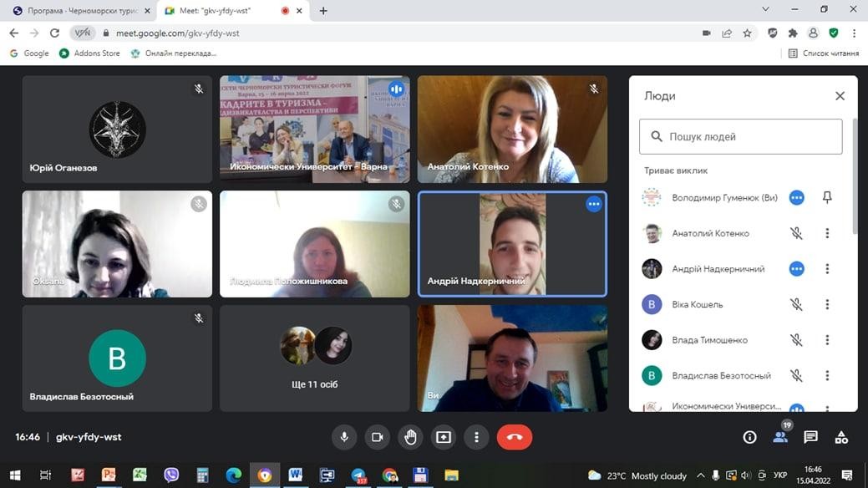Open more actions for Владислав Безотосный in list
Image resolution: width=868 pixels, height=488 pixels.
827,375
